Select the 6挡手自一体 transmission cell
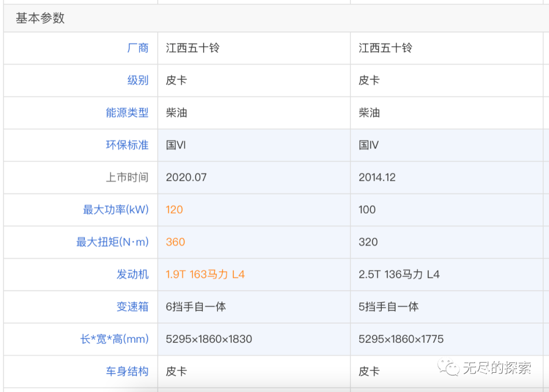The height and width of the screenshot is (392, 549). 196,307
